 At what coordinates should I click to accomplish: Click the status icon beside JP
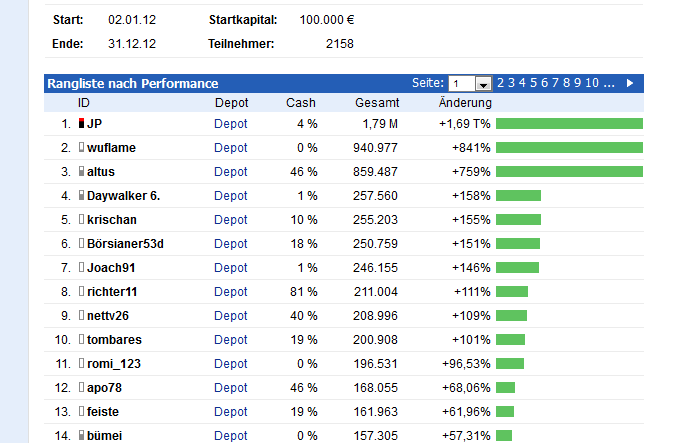[82, 124]
